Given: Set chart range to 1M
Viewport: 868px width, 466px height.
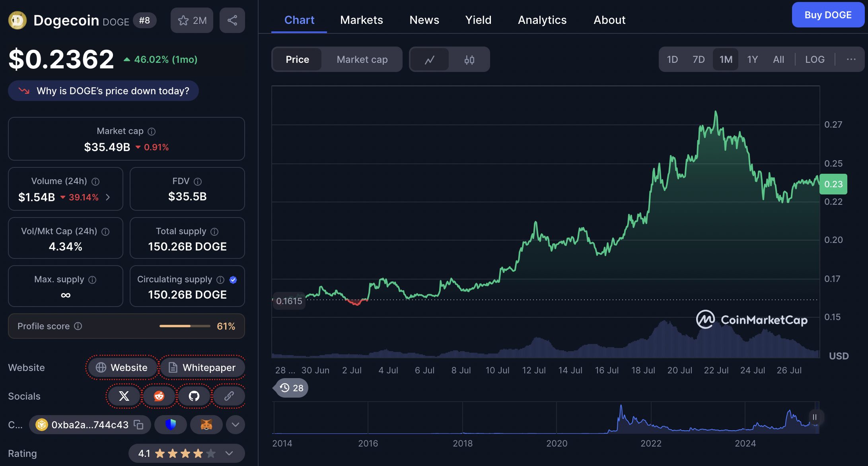Looking at the screenshot, I should [726, 60].
